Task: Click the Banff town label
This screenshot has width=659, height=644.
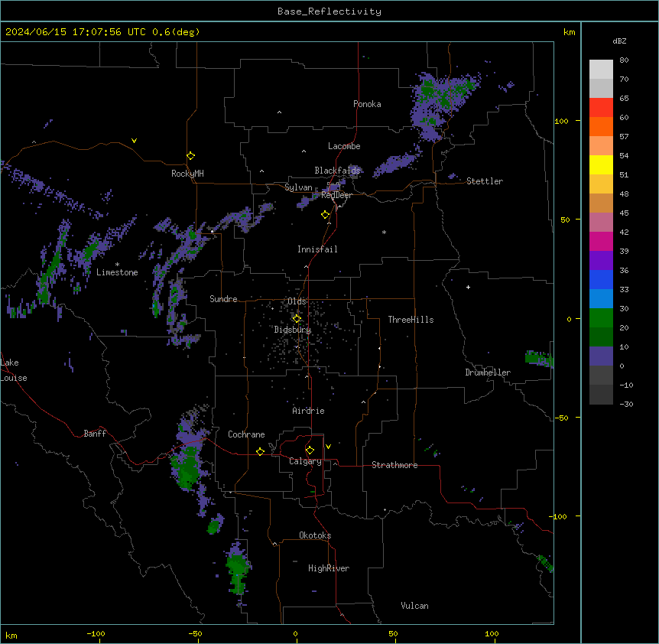Action: coord(95,434)
